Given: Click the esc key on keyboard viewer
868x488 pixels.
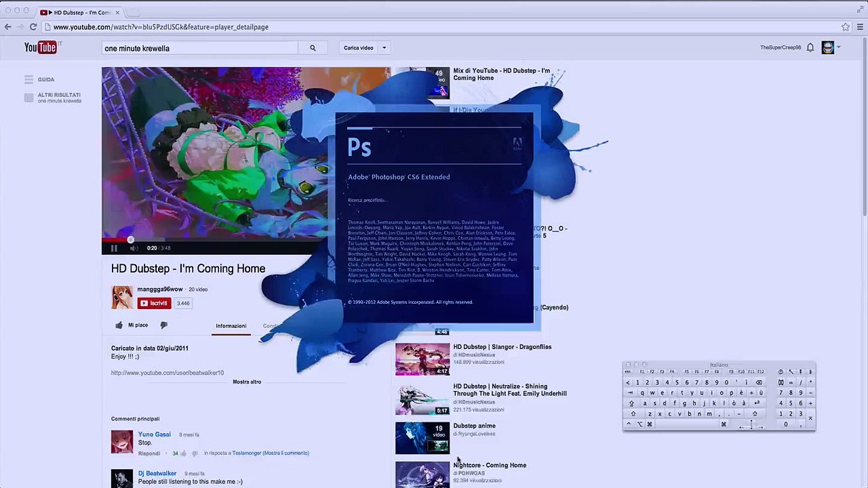Looking at the screenshot, I should (x=628, y=371).
